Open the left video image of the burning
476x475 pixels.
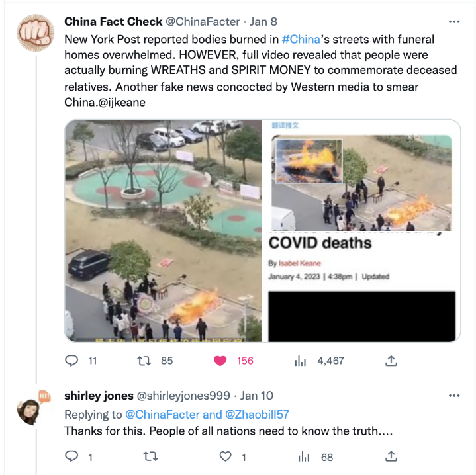[x=164, y=231]
